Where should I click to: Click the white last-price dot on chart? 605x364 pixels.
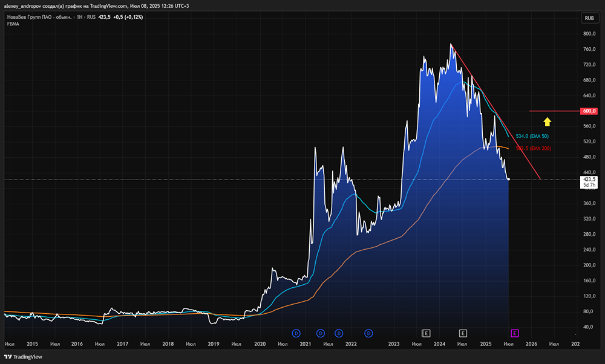coord(509,180)
